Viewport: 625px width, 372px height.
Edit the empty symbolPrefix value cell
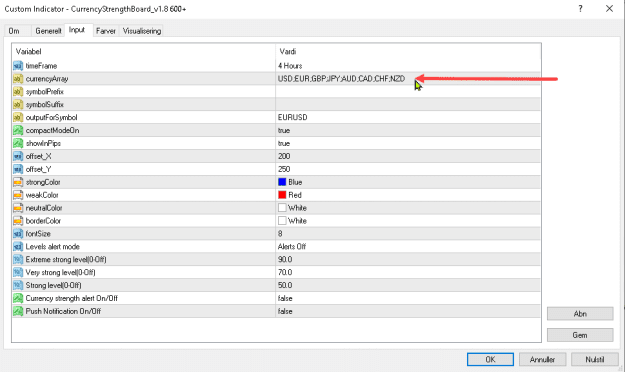coord(408,92)
